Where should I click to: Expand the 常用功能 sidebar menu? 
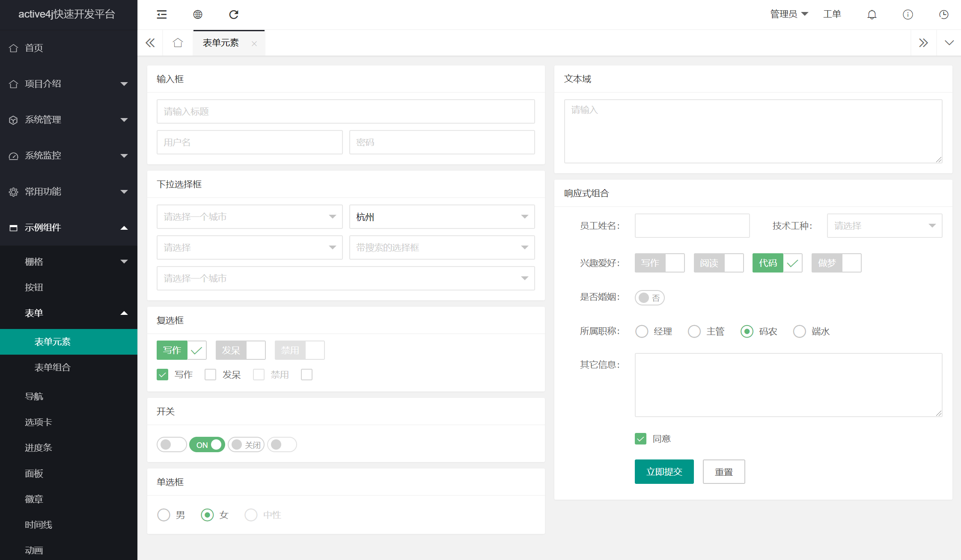pyautogui.click(x=68, y=192)
